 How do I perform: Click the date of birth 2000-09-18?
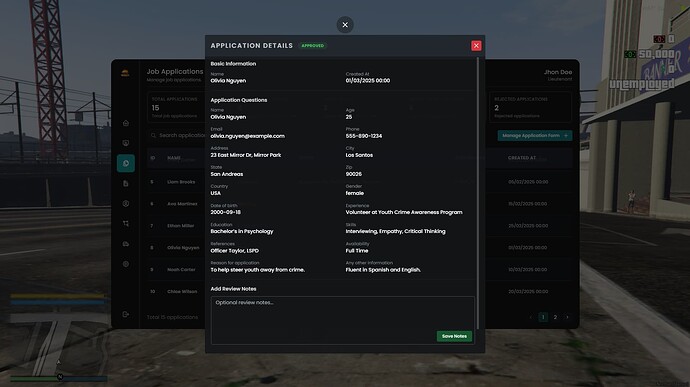tap(225, 212)
